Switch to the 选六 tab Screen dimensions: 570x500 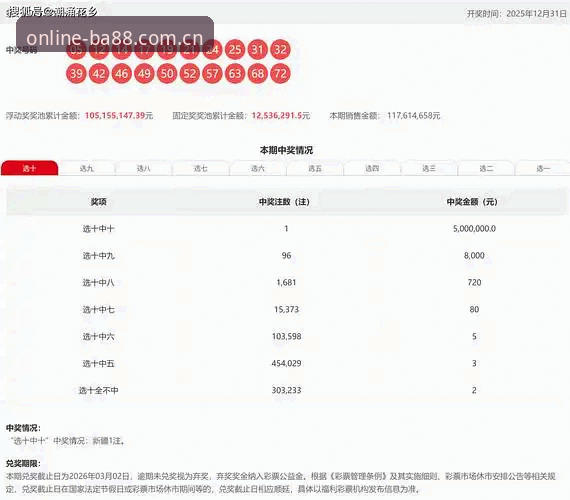click(258, 168)
